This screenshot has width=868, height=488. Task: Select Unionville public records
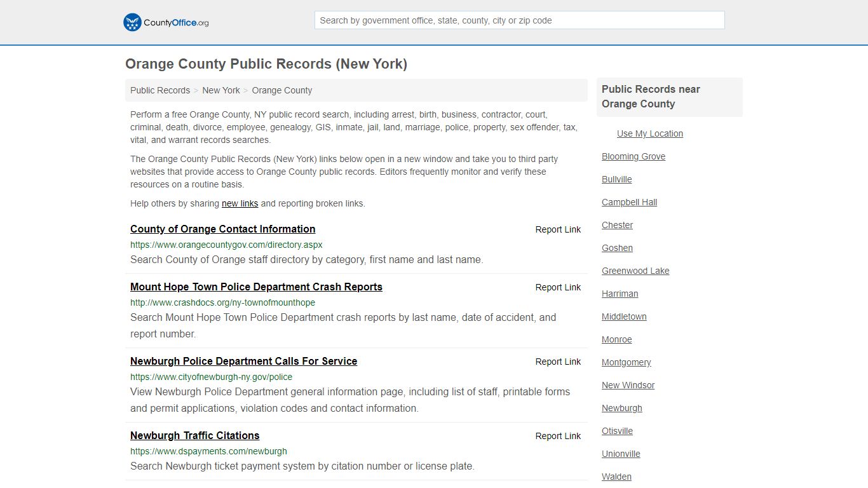click(x=621, y=454)
